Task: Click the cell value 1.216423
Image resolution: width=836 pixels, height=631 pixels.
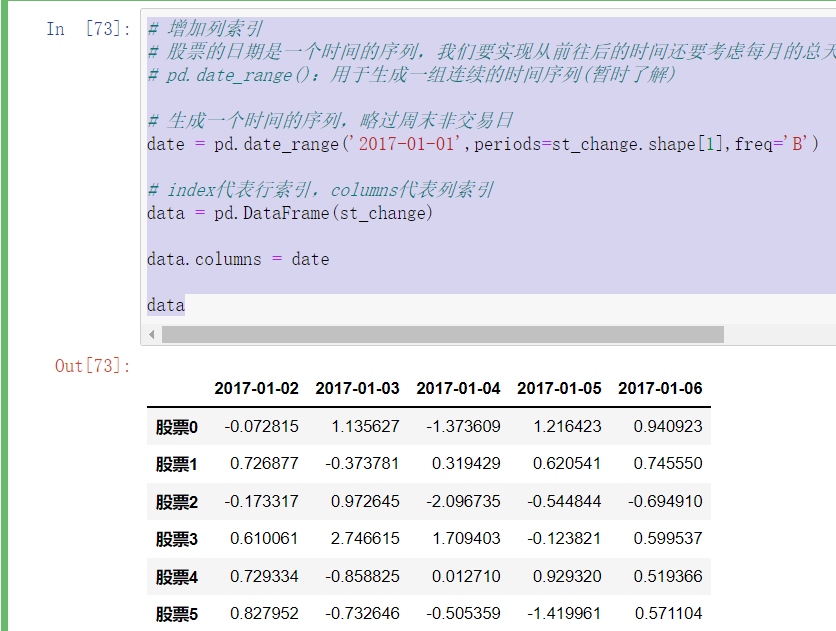Action: click(567, 426)
